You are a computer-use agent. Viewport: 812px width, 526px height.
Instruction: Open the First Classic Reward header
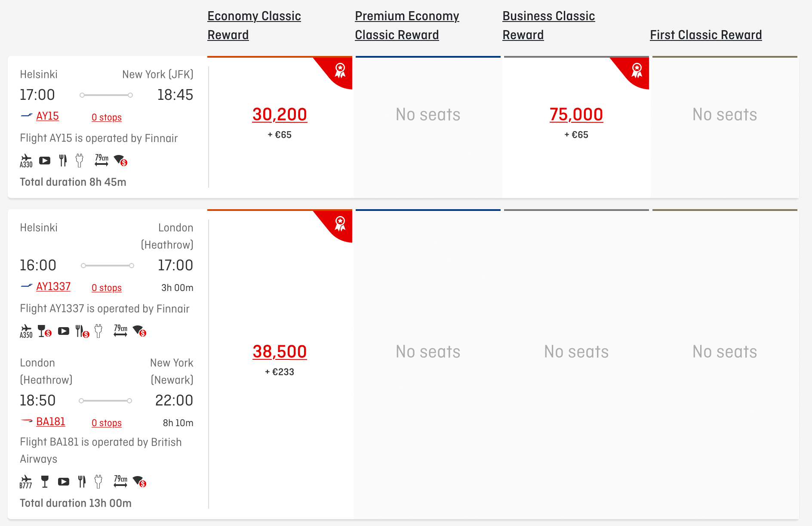point(705,35)
